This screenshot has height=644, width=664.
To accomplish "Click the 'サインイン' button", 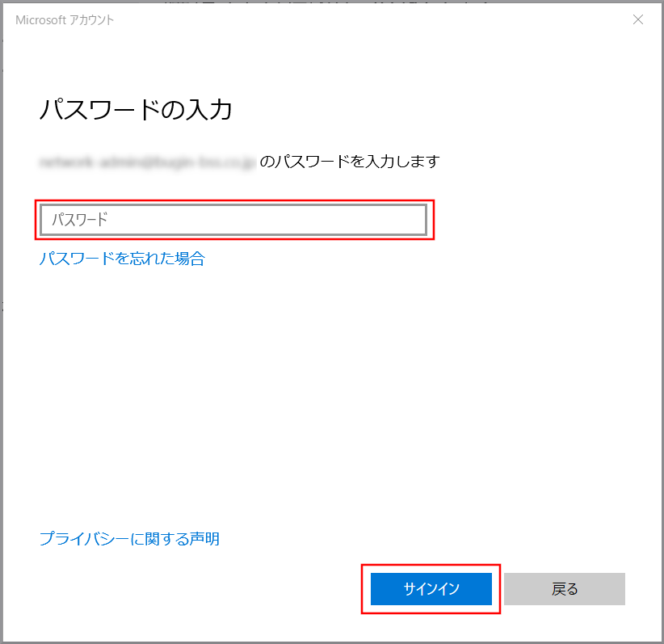I will [431, 589].
